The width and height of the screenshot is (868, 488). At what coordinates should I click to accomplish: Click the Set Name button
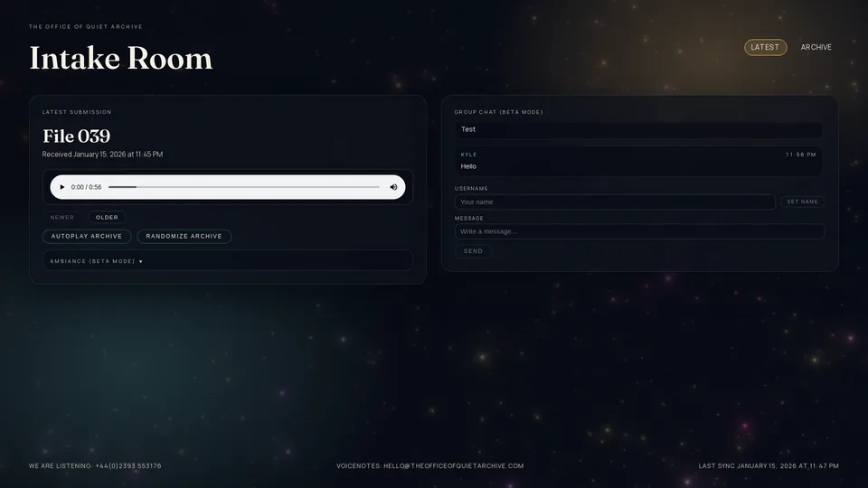(x=802, y=202)
